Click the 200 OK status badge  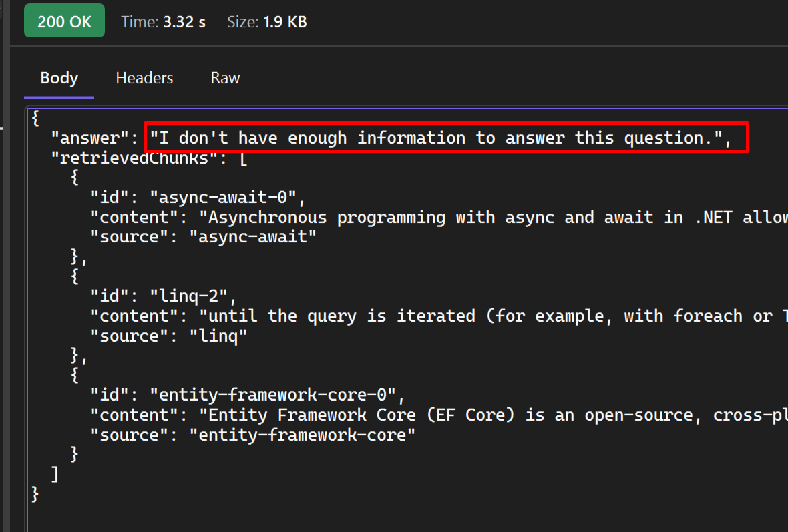(64, 21)
